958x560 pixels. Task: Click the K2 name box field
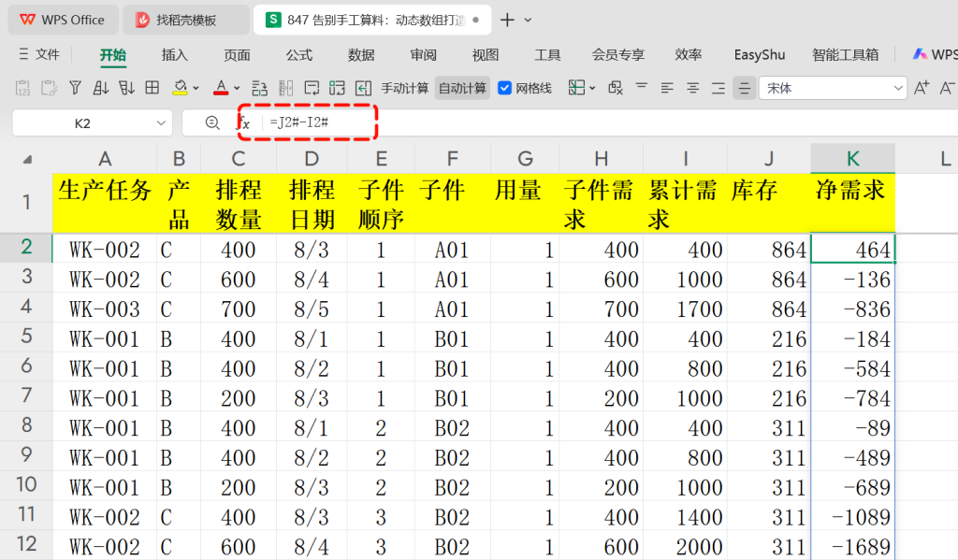pos(82,123)
